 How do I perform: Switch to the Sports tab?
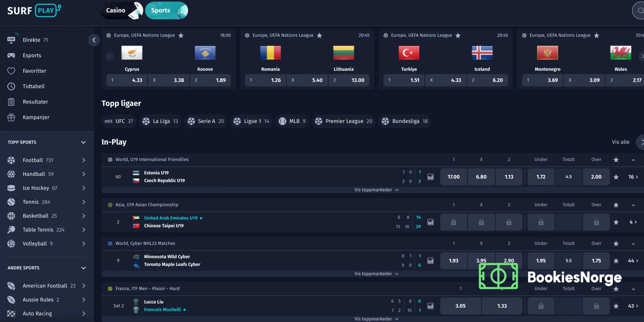coord(167,10)
